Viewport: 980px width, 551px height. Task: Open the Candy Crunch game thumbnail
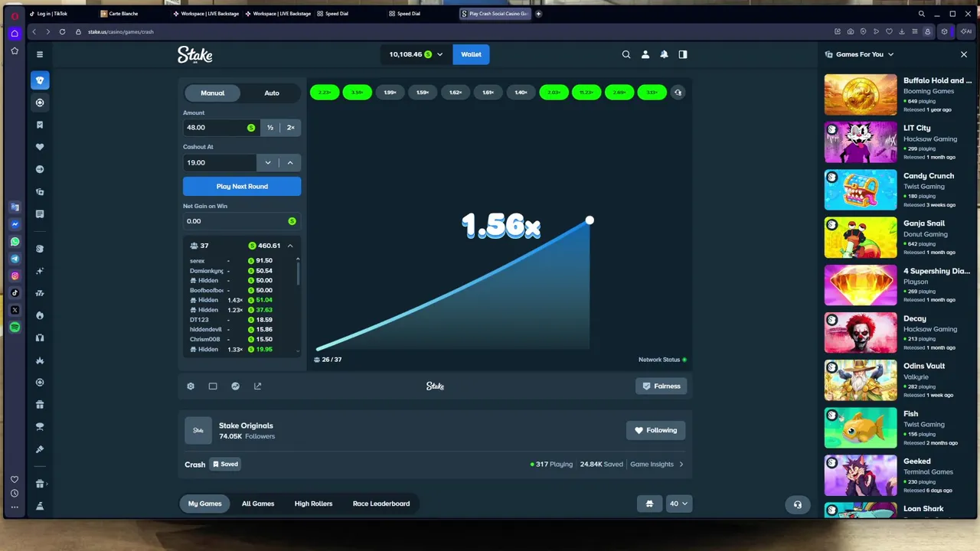click(861, 190)
